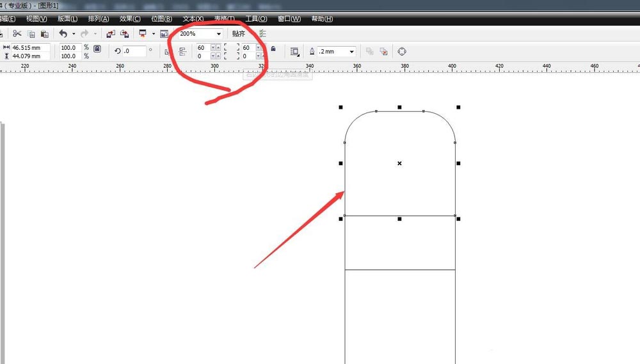Open the outline width .2 mm dropdown

pyautogui.click(x=351, y=52)
